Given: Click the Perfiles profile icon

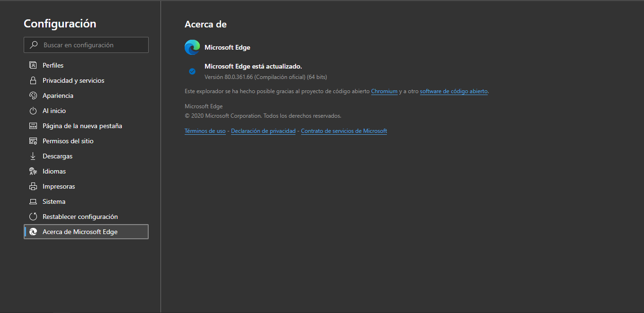Looking at the screenshot, I should point(33,65).
